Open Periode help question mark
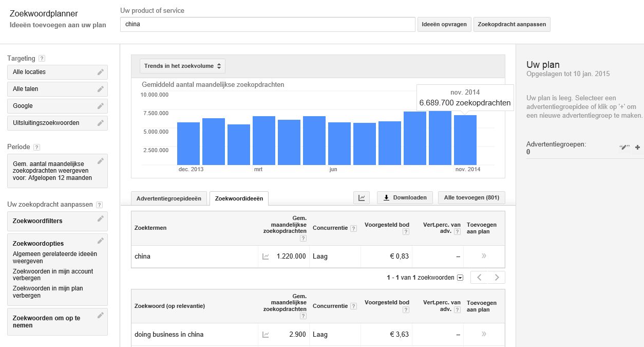The width and height of the screenshot is (644, 347). [x=36, y=147]
